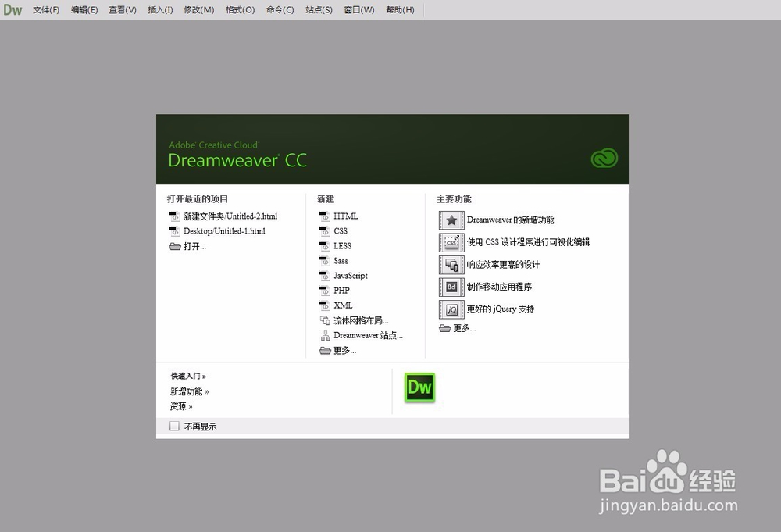The width and height of the screenshot is (781, 532).
Task: Open the 帮助(H) menu
Action: 400,10
